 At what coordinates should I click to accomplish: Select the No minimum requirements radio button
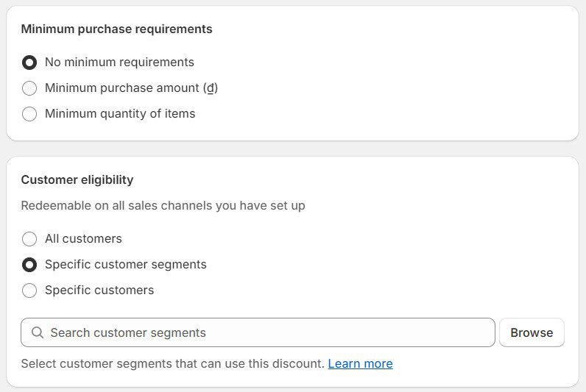(x=29, y=63)
